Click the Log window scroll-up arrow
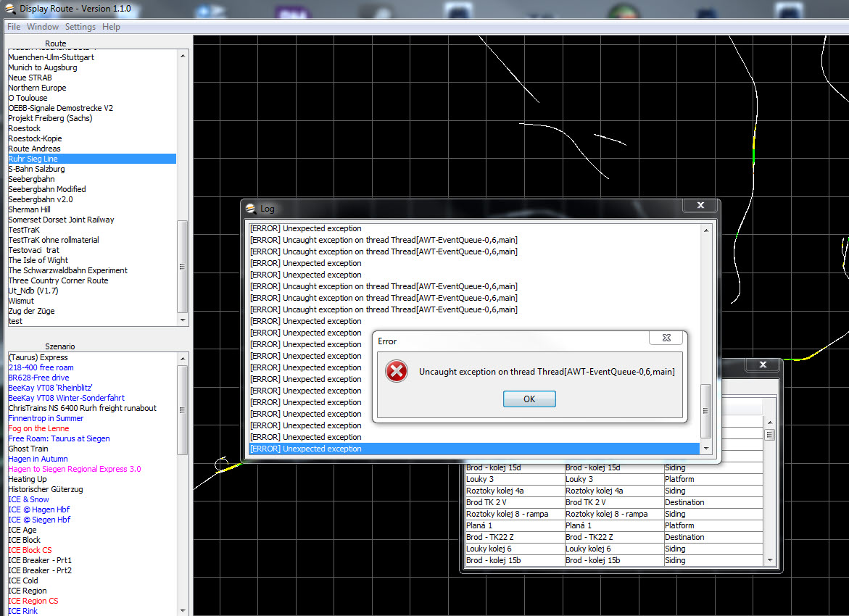 [x=706, y=229]
